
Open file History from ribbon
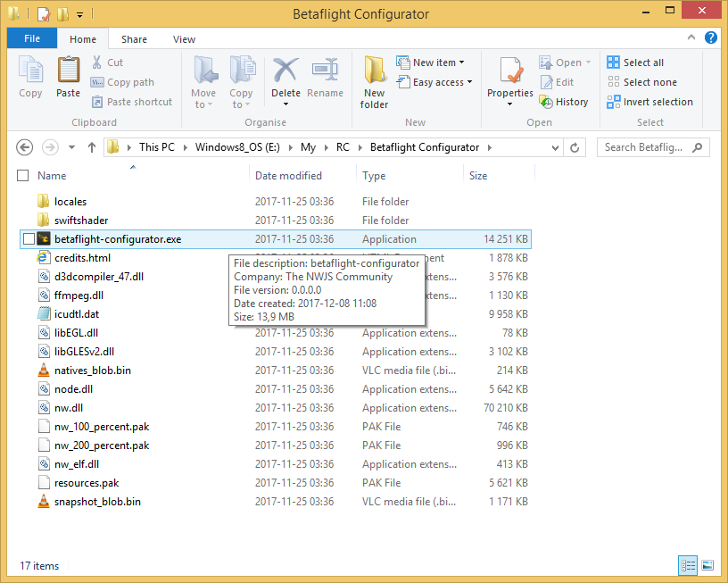click(564, 102)
